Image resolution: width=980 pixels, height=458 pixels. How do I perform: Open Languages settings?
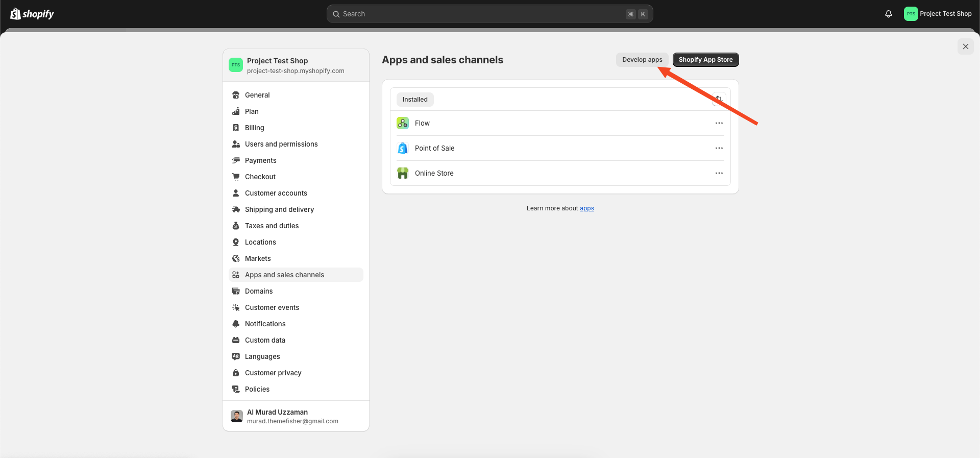(296, 356)
